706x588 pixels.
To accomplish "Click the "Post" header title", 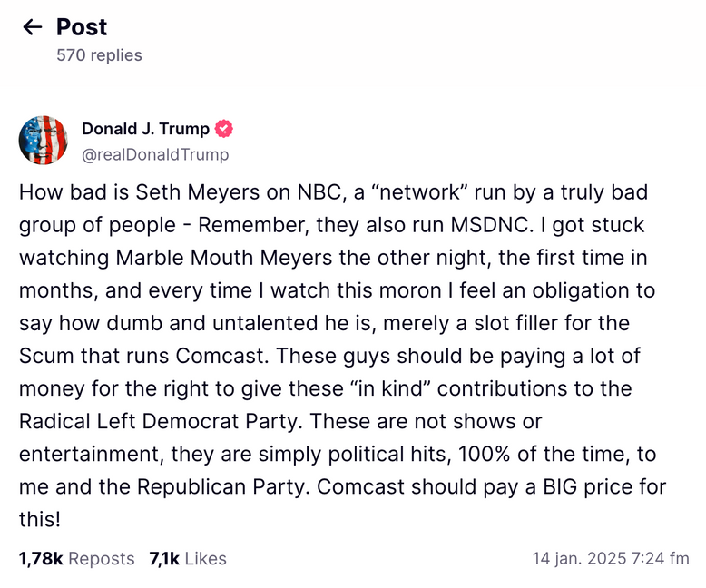I will 82,27.
